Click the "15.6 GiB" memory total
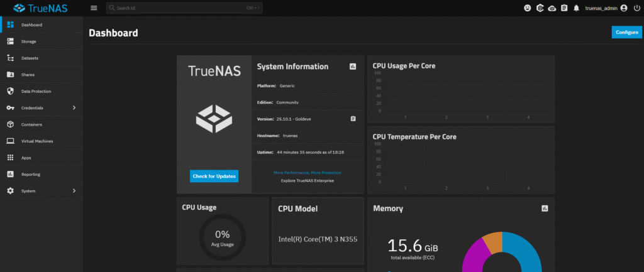The height and width of the screenshot is (272, 644). (413, 246)
